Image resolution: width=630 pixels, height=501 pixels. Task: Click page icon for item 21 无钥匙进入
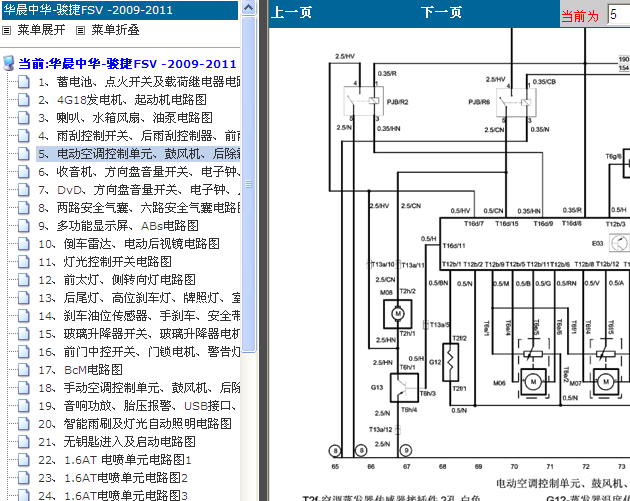(24, 442)
